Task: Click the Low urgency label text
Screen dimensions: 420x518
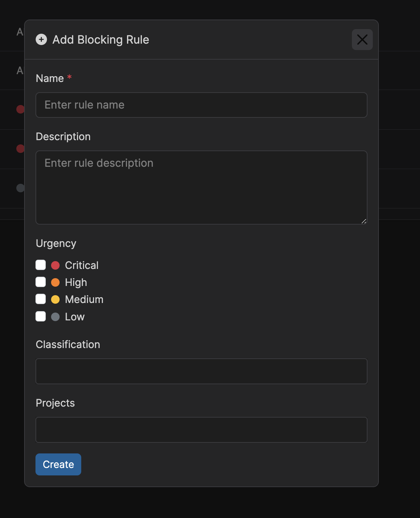Action: tap(75, 317)
